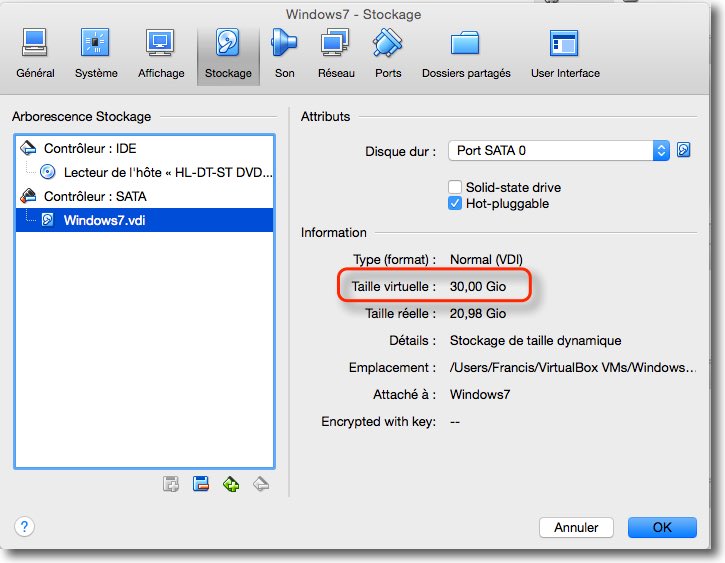The height and width of the screenshot is (563, 725).
Task: Go to the Réseau network settings
Action: 336,55
